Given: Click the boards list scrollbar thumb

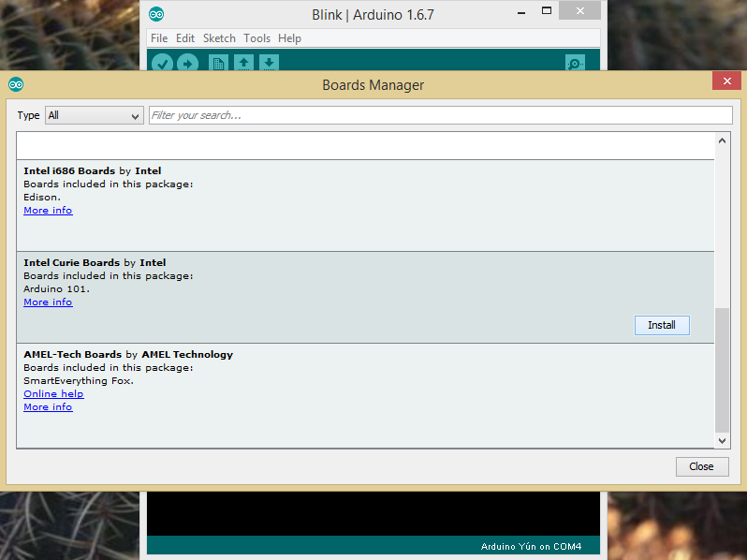Looking at the screenshot, I should coord(723,370).
